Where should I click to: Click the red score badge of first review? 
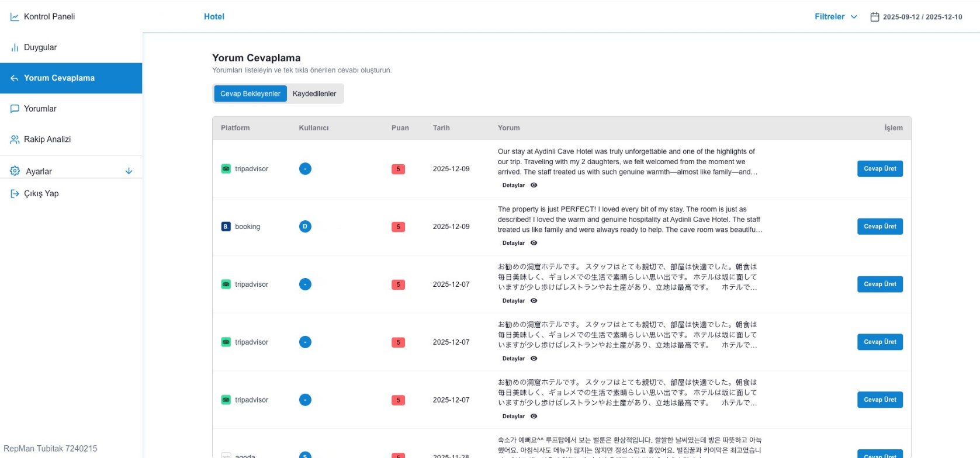[x=398, y=169]
